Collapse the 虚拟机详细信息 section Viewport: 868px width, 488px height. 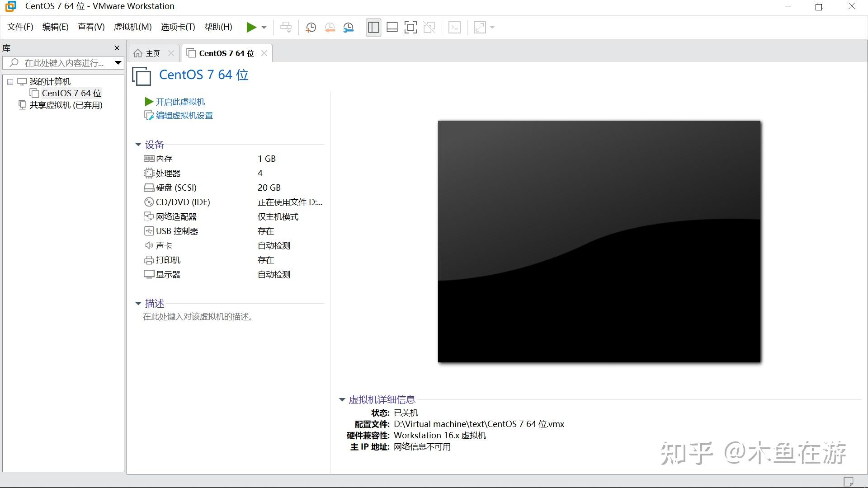point(342,399)
